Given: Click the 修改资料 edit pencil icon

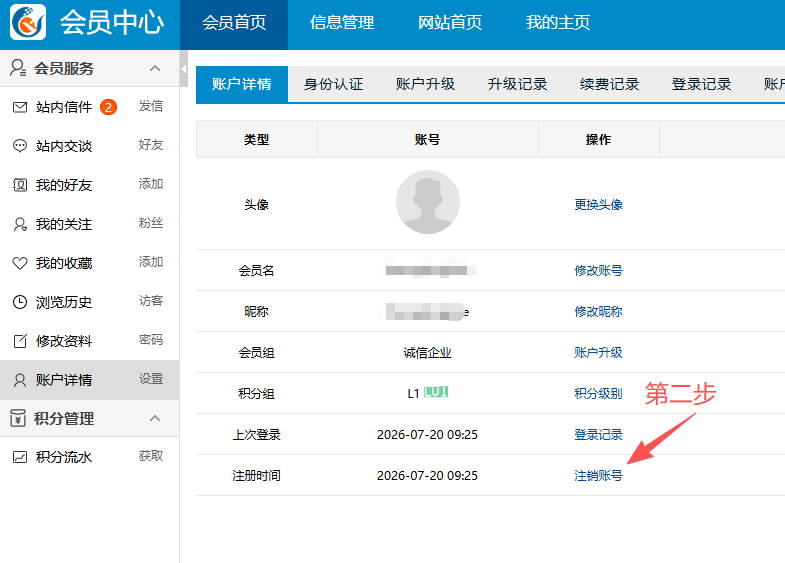Looking at the screenshot, I should [x=20, y=341].
